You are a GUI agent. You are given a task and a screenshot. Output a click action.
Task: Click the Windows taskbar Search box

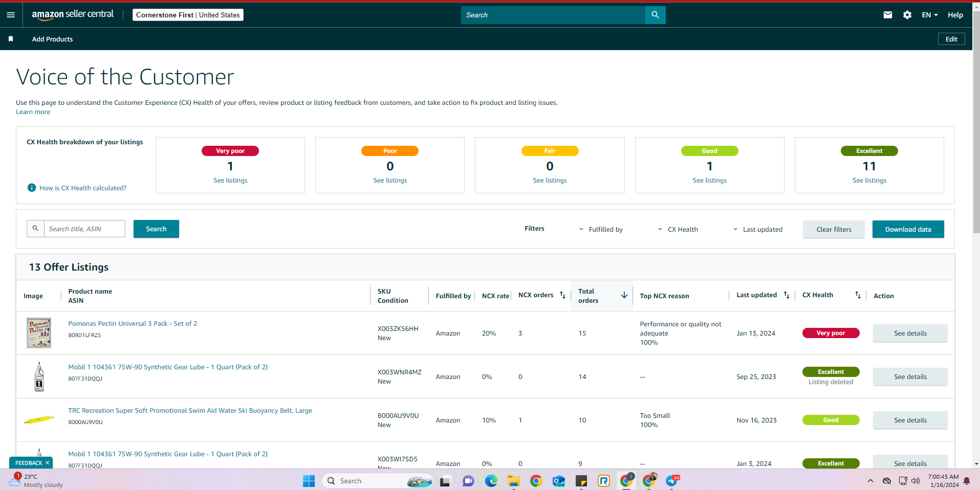point(378,481)
